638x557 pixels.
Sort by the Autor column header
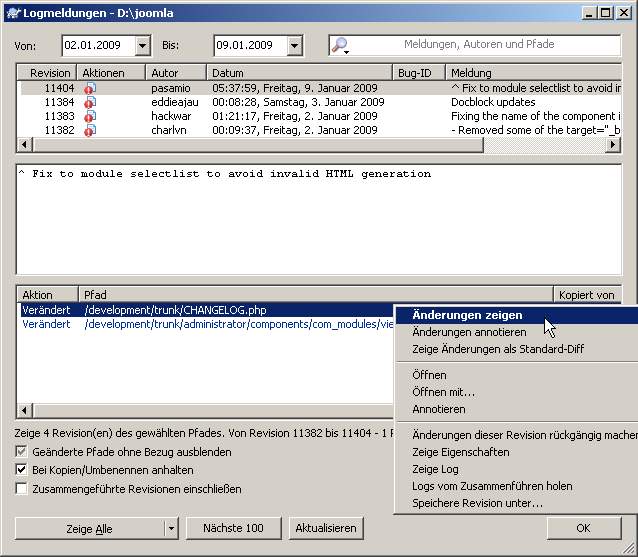(x=176, y=73)
